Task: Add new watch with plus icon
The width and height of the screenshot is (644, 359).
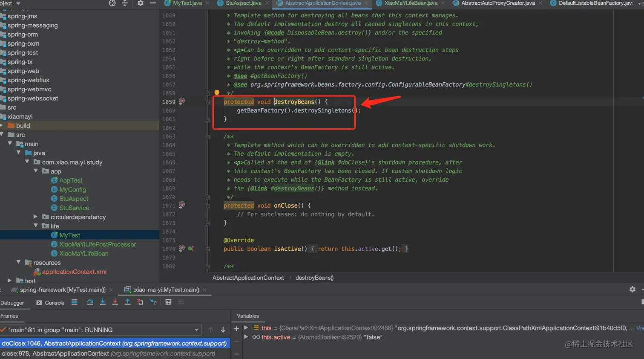Action: (236, 329)
